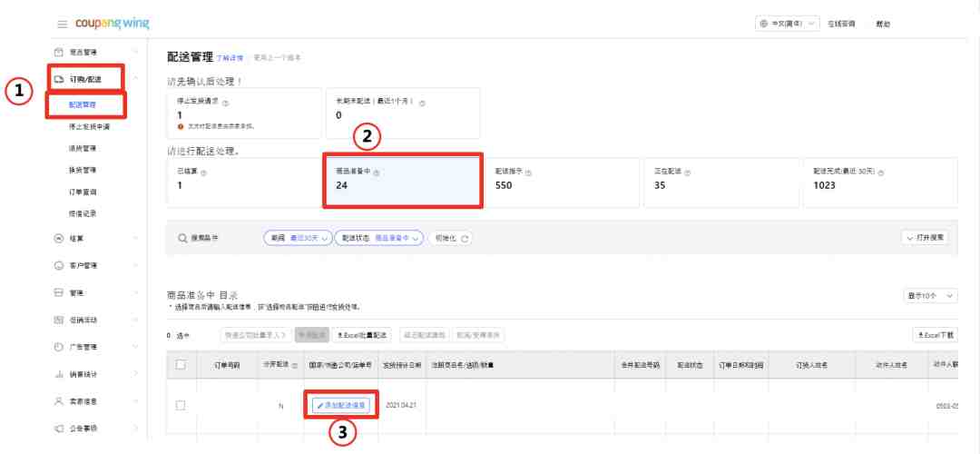
Task: Select the 商品准备中 status card showing 24
Action: click(403, 181)
